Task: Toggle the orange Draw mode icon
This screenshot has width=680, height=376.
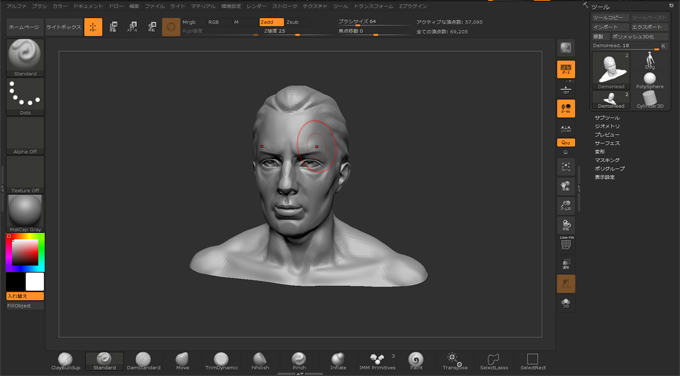Action: pyautogui.click(x=93, y=27)
